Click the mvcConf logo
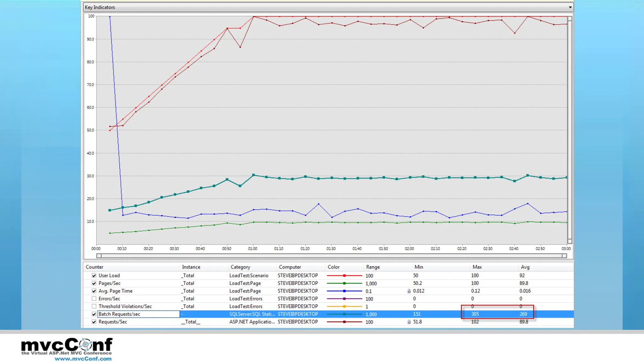644x362 pixels. pos(67,345)
